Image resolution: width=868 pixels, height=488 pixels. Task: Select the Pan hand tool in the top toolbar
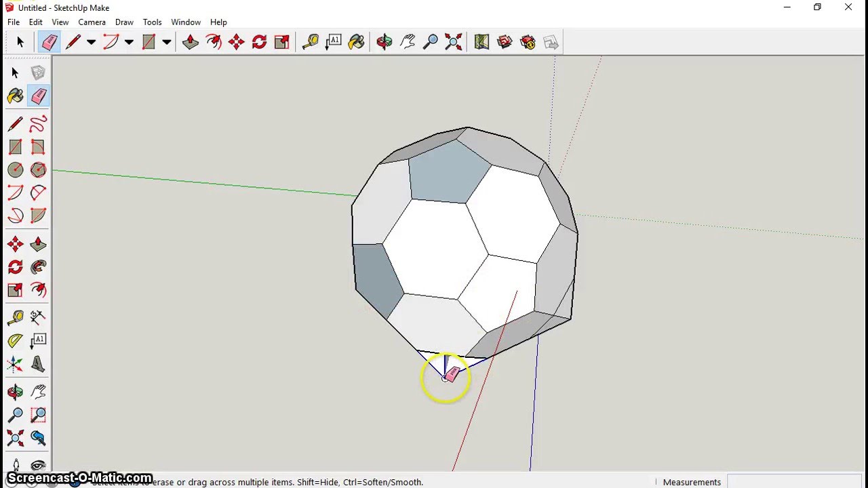pos(407,42)
